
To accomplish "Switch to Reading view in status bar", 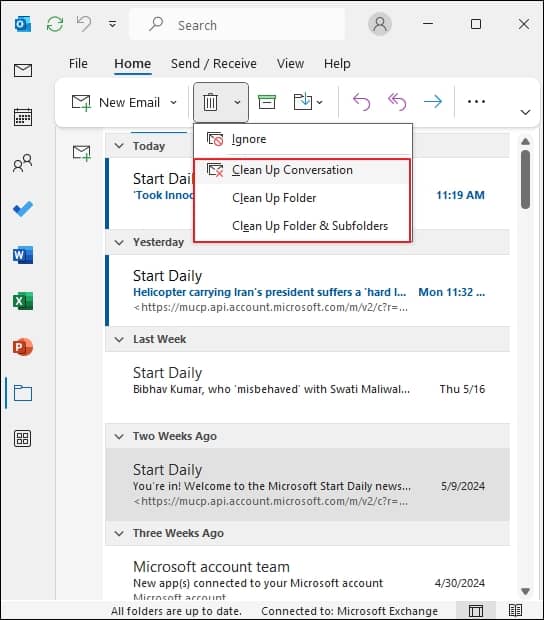I will point(516,611).
